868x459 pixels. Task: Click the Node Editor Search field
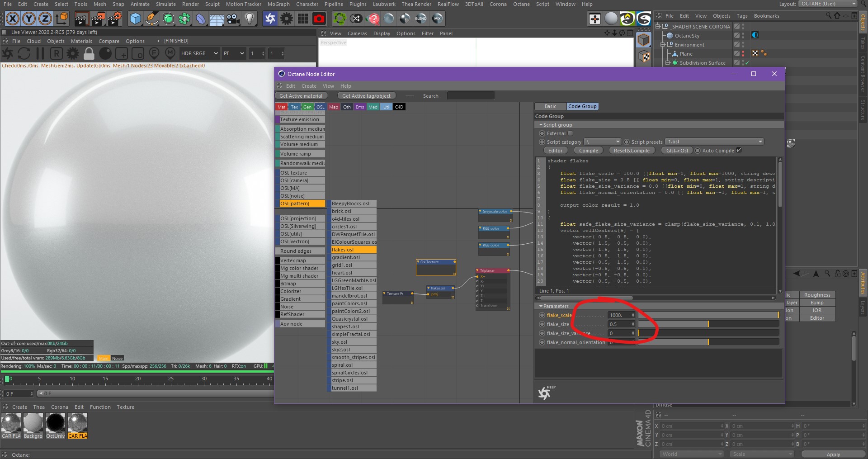tap(471, 96)
